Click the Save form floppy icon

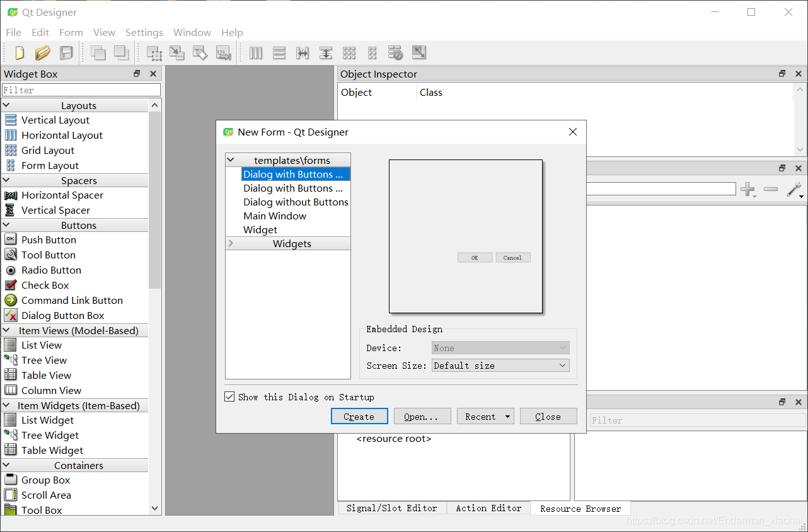[x=66, y=53]
